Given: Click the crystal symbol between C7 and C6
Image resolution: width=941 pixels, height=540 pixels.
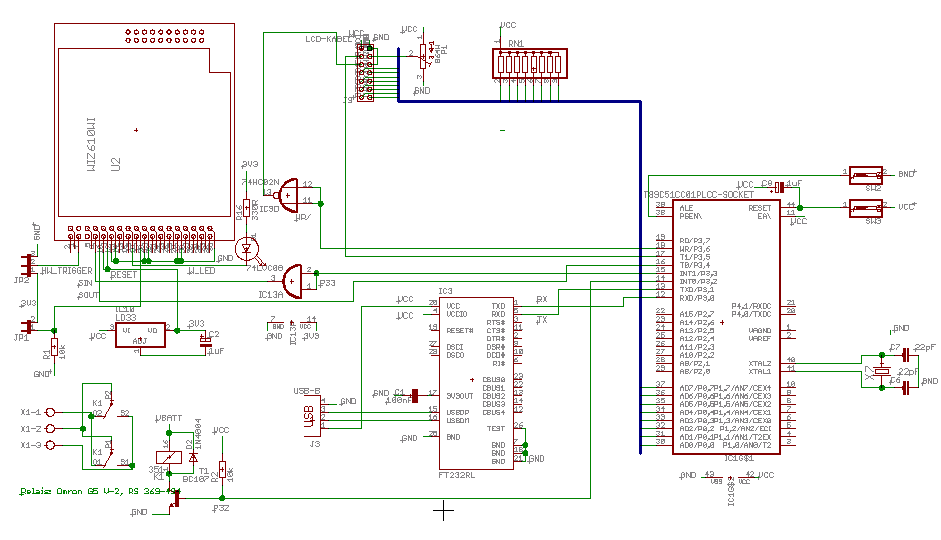Looking at the screenshot, I should (882, 372).
